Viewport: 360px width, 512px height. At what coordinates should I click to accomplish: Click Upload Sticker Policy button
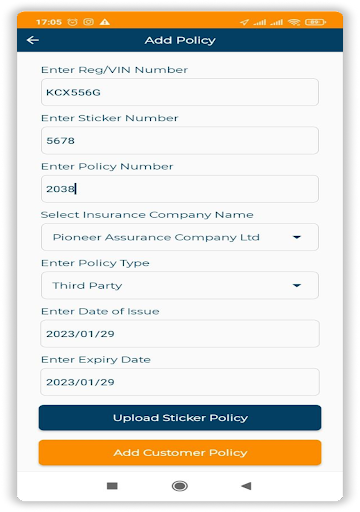click(x=180, y=418)
